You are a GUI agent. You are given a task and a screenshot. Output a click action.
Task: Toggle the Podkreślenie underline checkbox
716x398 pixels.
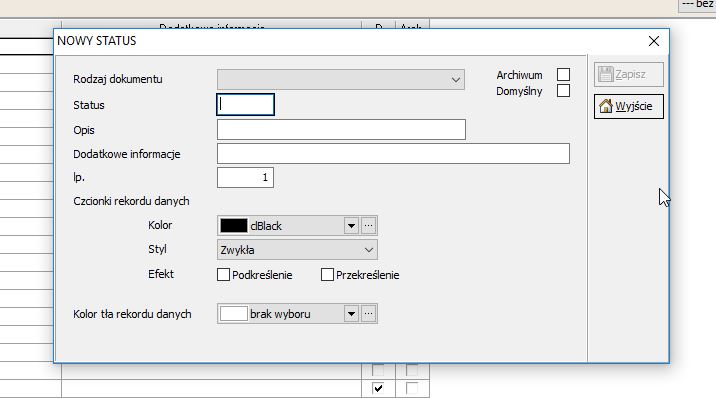(x=223, y=275)
